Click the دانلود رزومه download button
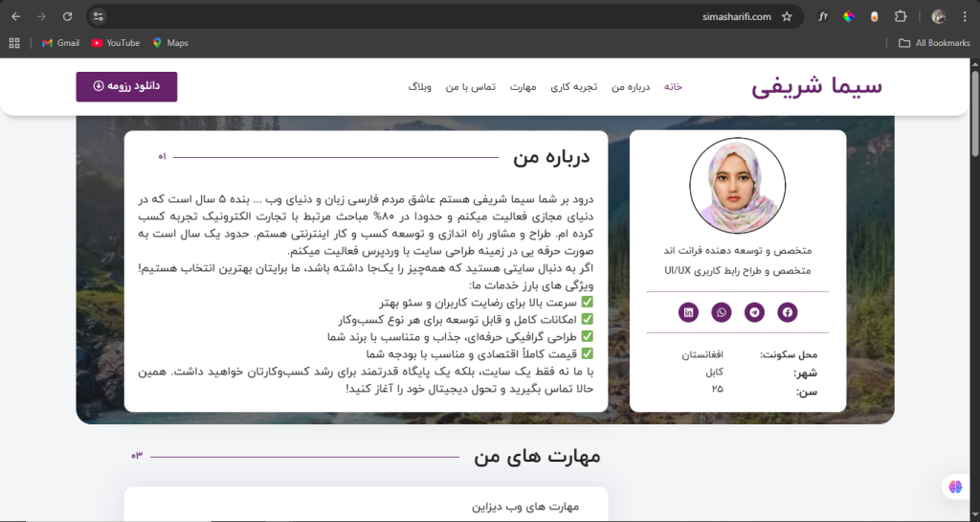 click(127, 86)
